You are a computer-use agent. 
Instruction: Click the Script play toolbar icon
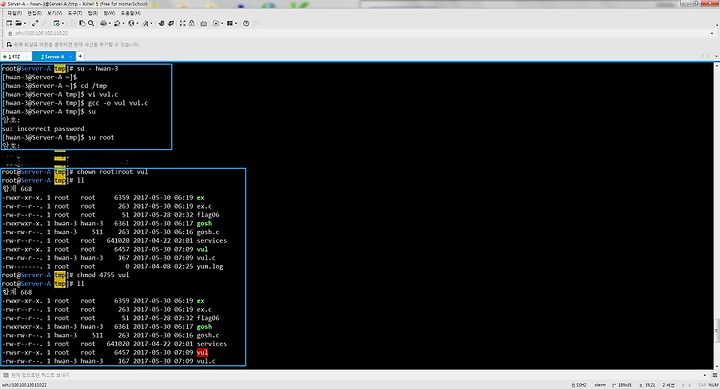216,23
